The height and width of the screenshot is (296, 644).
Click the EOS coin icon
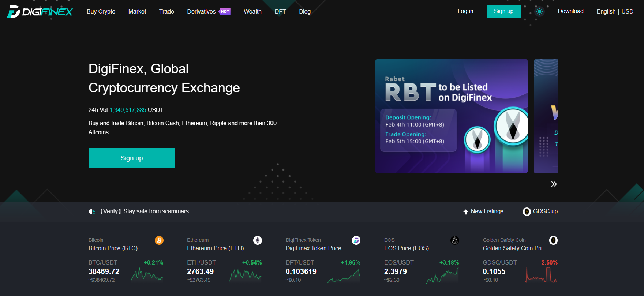[455, 240]
